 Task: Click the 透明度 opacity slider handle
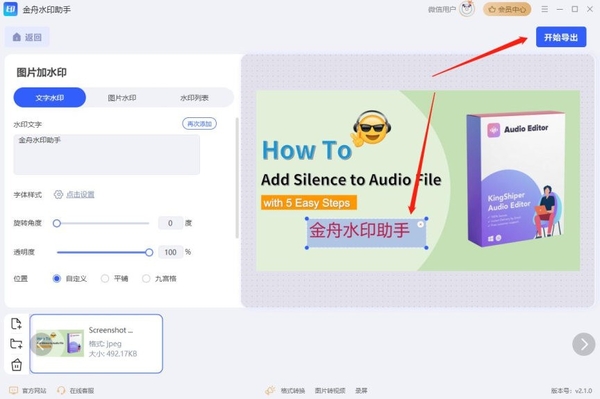point(149,252)
